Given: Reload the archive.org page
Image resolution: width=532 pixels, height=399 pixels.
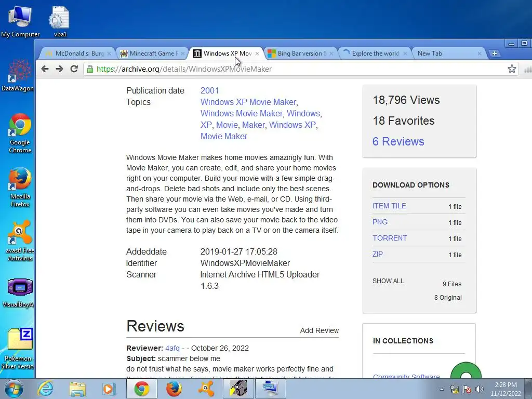Looking at the screenshot, I should 74,69.
